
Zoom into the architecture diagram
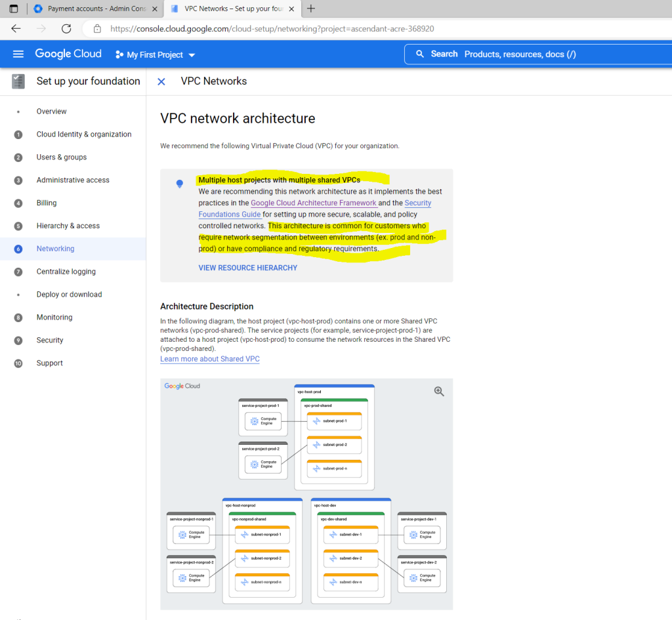439,391
